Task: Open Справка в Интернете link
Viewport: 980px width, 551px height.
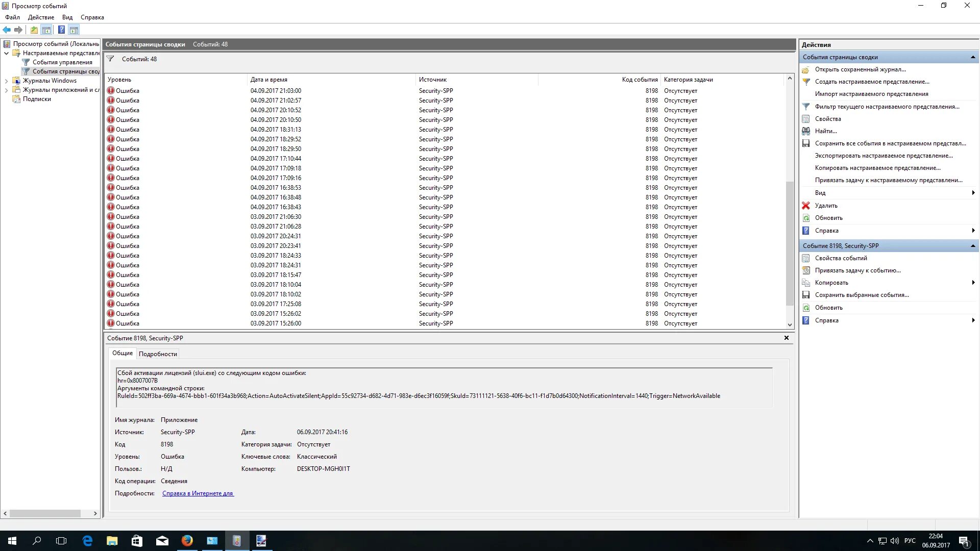Action: click(x=198, y=493)
